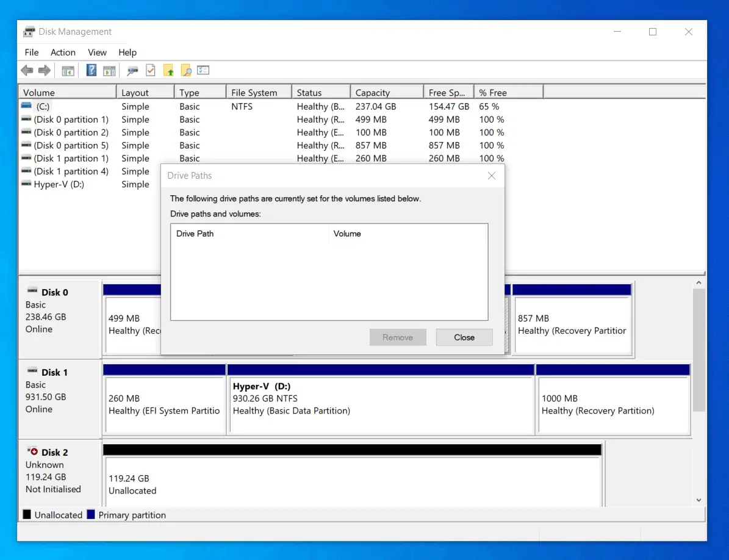
Task: Open the File menu
Action: pos(32,52)
